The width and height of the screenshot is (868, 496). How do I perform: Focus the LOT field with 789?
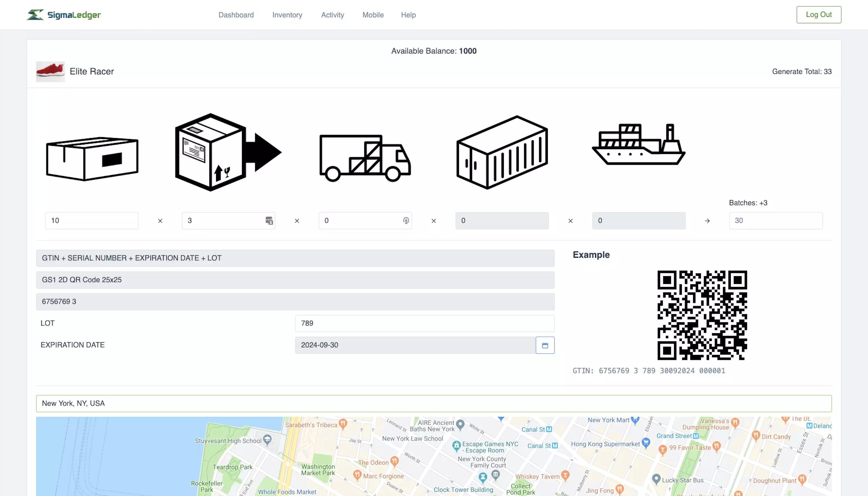click(425, 323)
